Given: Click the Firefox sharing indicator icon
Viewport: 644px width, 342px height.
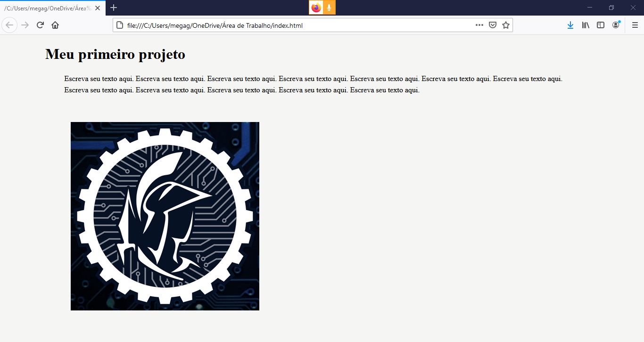Looking at the screenshot, I should pos(316,8).
